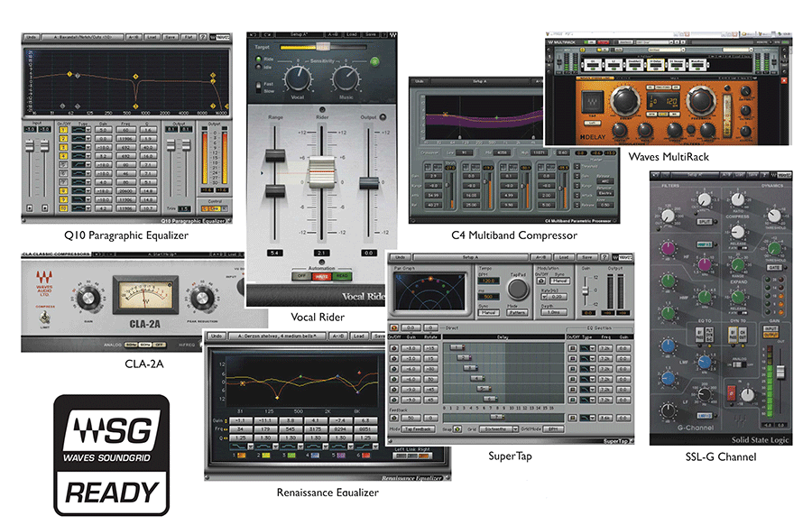Click the CLA-2A Gain knob
Image resolution: width=812 pixels, height=525 pixels.
pos(88,299)
